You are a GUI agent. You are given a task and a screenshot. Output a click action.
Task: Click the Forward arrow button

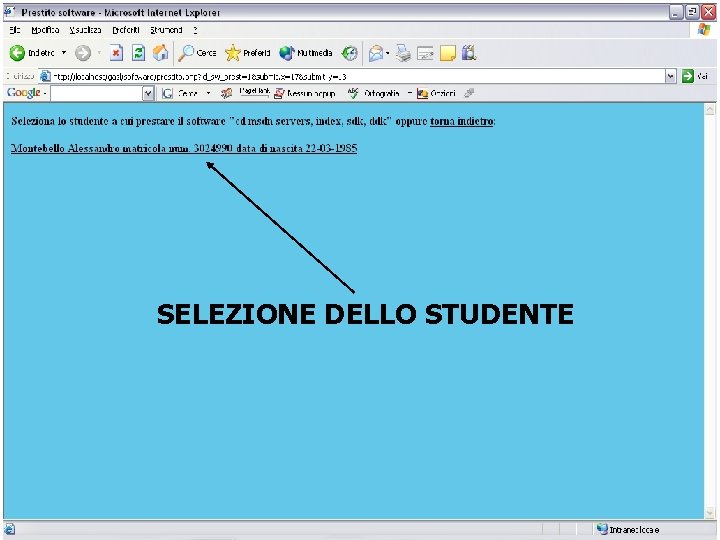(83, 53)
